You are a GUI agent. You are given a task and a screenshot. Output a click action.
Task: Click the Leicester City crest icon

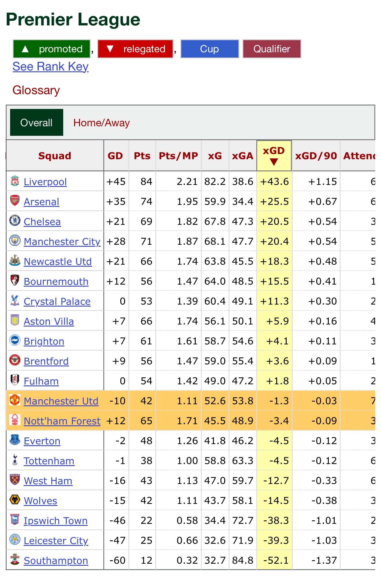pyautogui.click(x=15, y=539)
